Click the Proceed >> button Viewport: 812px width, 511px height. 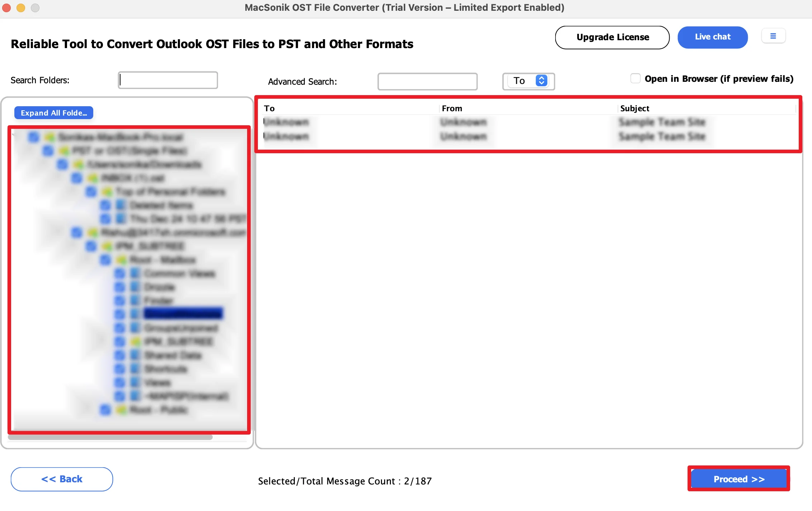point(739,479)
